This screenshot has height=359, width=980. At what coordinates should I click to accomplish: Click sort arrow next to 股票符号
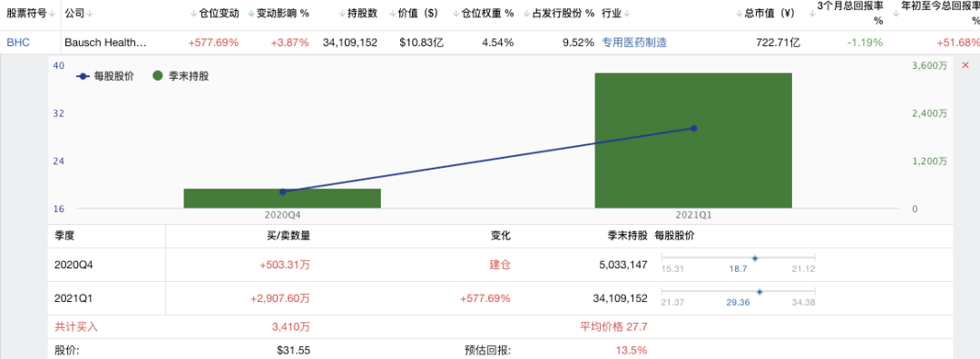pos(52,13)
